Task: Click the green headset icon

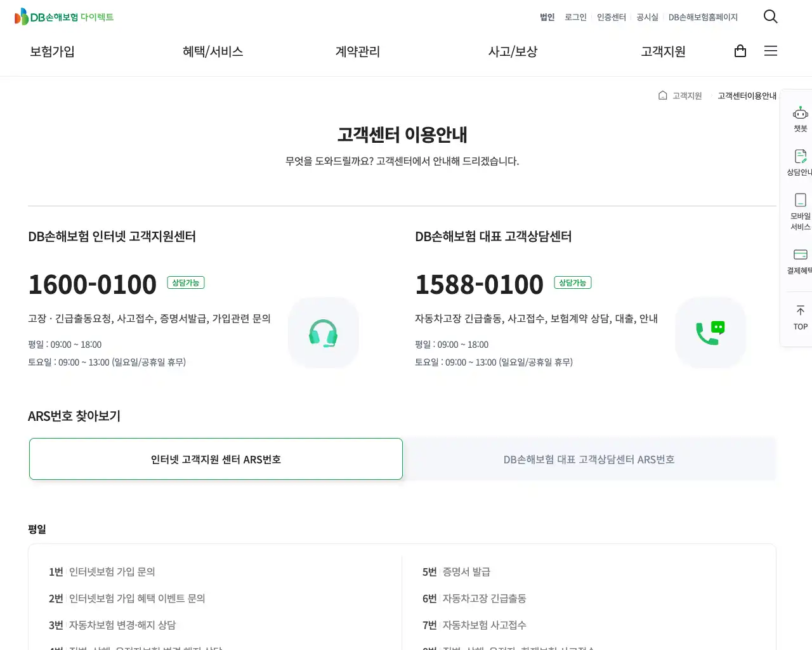Action: 324,333
